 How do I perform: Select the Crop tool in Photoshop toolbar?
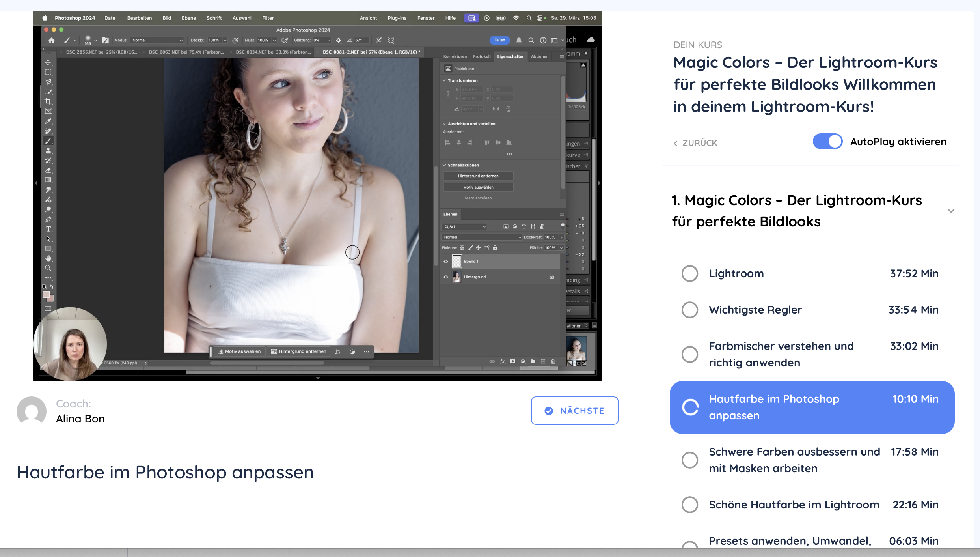click(x=48, y=102)
